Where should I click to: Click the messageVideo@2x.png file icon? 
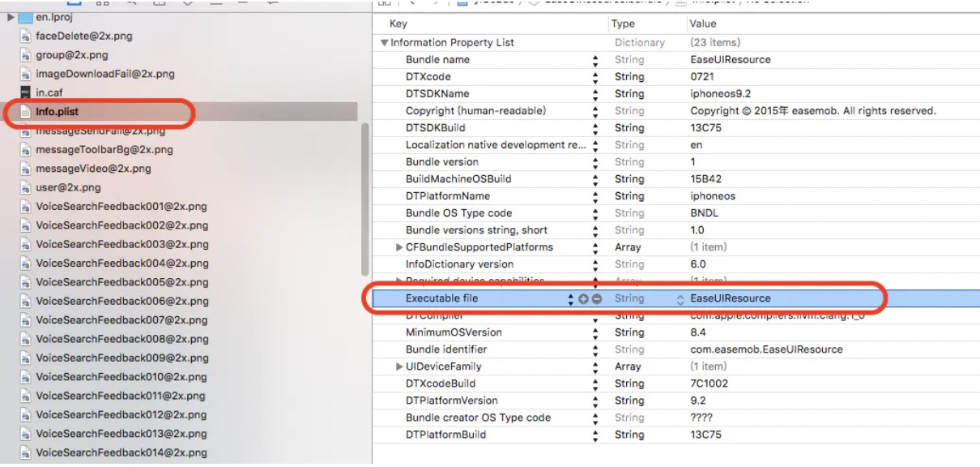25,169
